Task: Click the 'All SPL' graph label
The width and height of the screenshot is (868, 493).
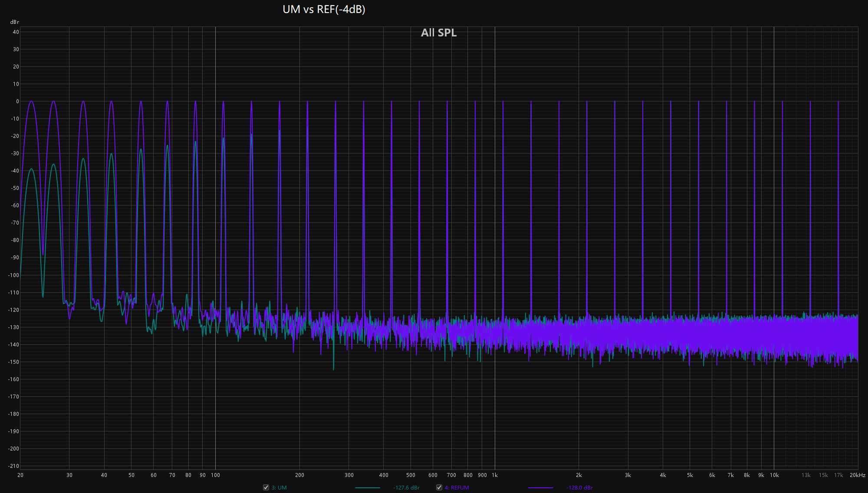Action: (439, 33)
